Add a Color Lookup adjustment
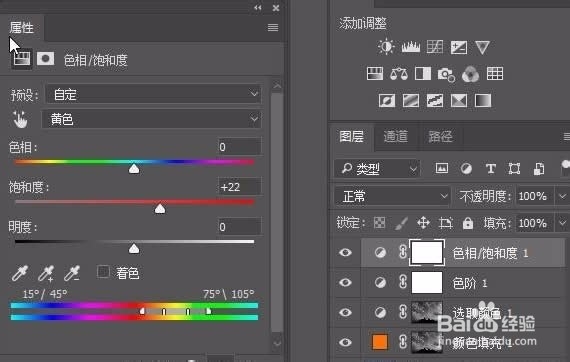 click(495, 74)
